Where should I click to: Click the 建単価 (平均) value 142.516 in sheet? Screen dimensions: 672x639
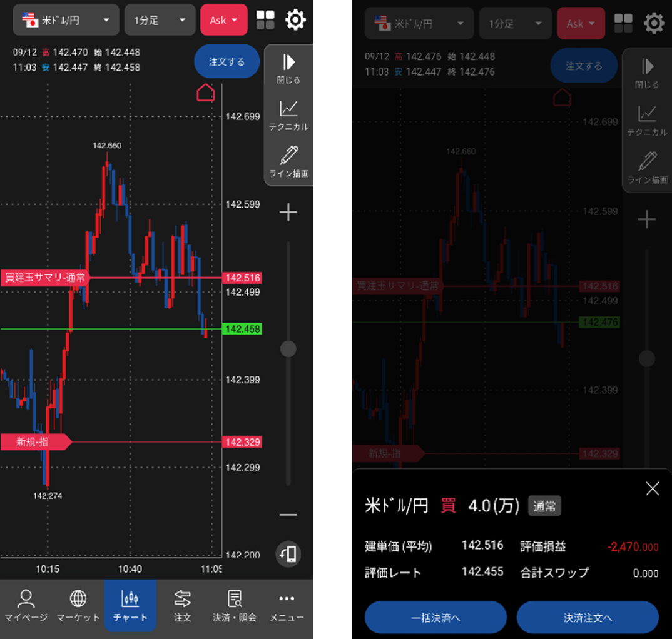(x=482, y=545)
